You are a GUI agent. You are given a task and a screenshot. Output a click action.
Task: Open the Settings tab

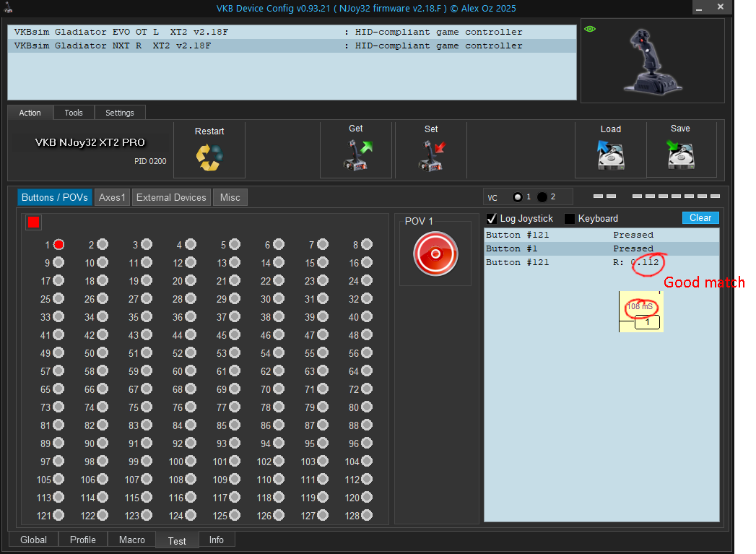120,113
